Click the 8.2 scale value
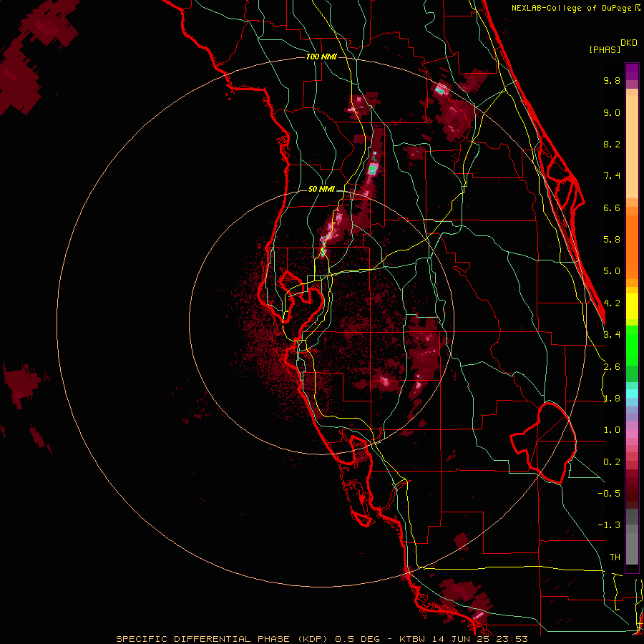 pos(612,144)
